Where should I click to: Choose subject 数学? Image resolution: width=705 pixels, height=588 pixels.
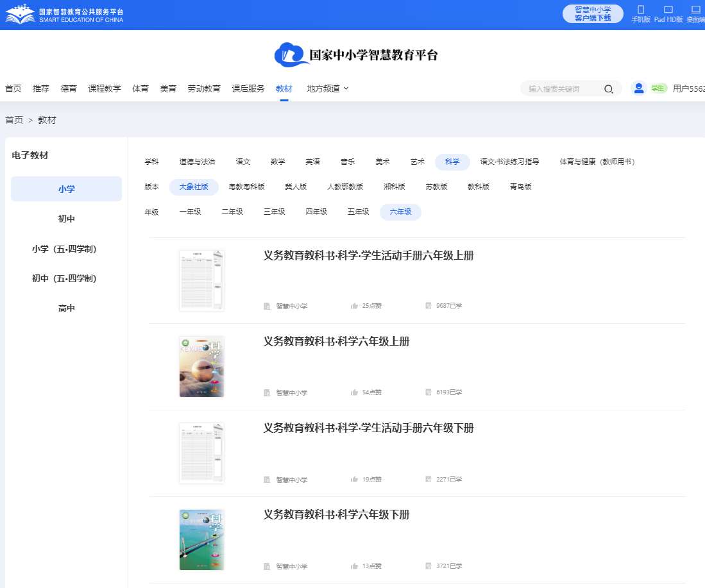[278, 162]
